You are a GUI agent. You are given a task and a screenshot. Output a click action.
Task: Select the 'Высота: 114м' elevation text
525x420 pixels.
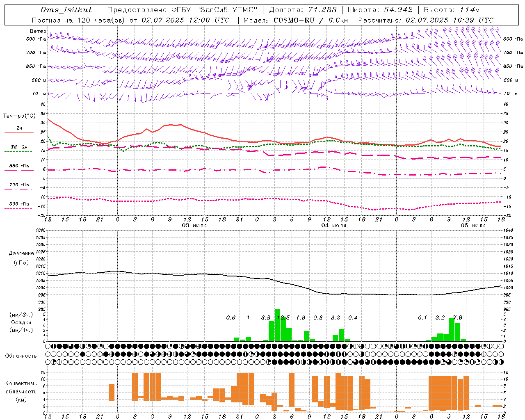[452, 10]
